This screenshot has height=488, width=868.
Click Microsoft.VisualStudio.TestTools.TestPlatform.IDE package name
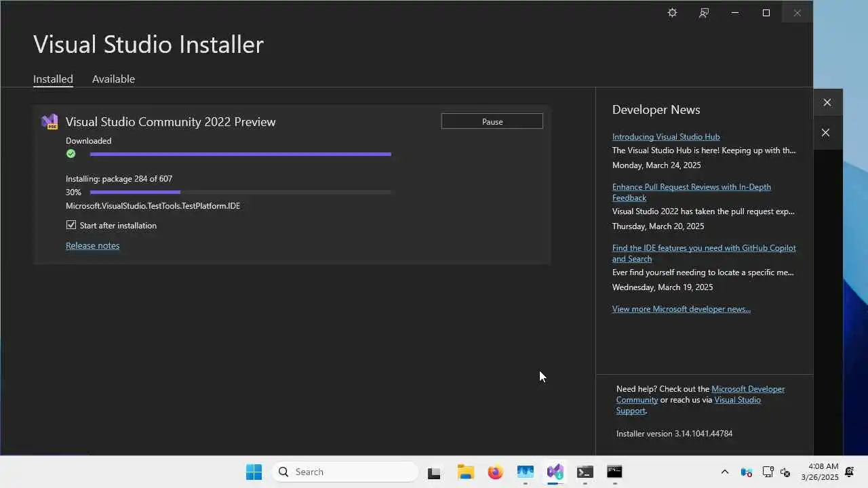point(153,205)
